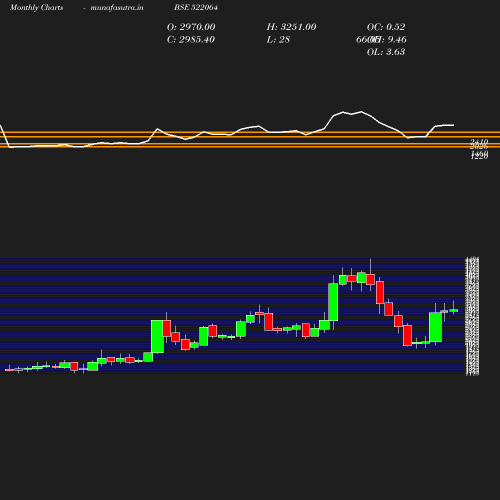The height and width of the screenshot is (500, 500).
Task: Click the open price 'O: 2970.00'
Action: click(191, 27)
